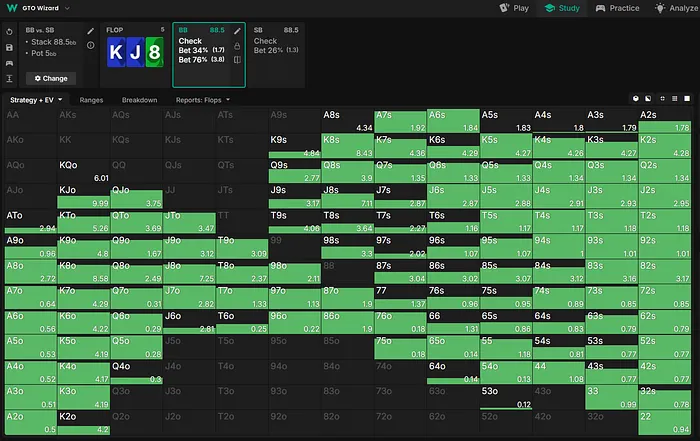Click the gamepad icon in left sidebar
This screenshot has height=441, width=700.
[9, 61]
